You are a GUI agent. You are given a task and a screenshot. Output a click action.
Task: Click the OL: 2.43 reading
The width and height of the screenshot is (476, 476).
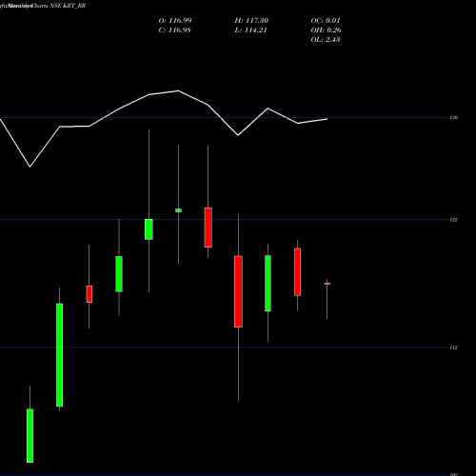click(x=326, y=40)
